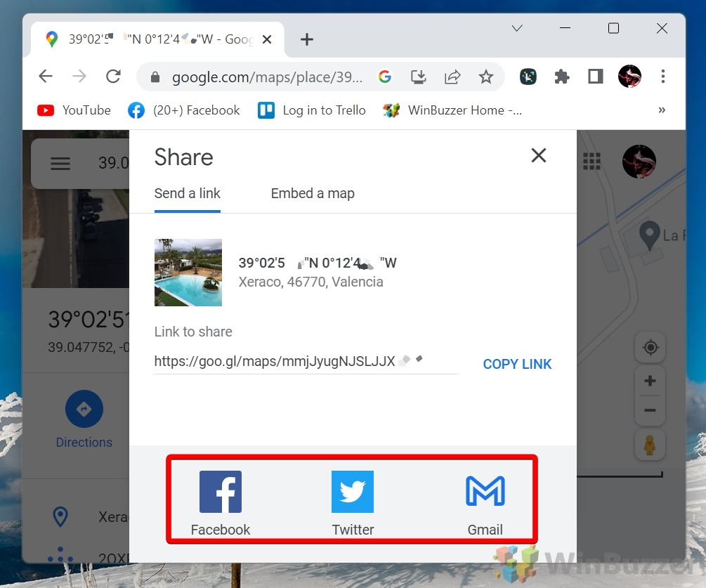Open the Google apps grid
The height and width of the screenshot is (588, 706).
pos(591,161)
